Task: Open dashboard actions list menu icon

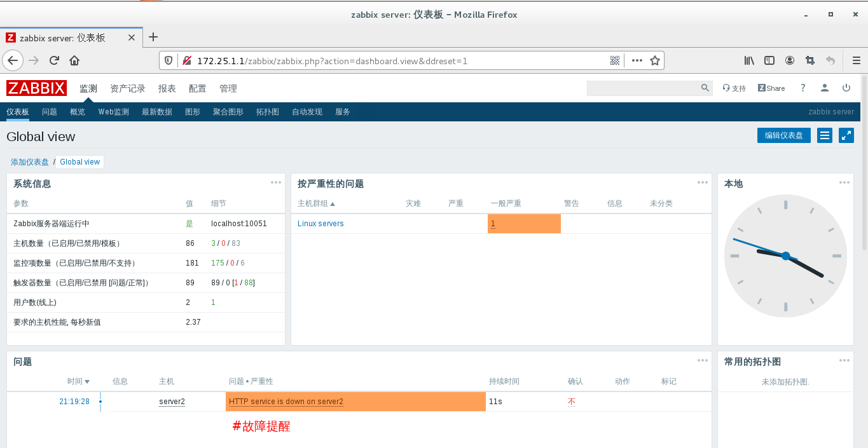Action: point(825,135)
